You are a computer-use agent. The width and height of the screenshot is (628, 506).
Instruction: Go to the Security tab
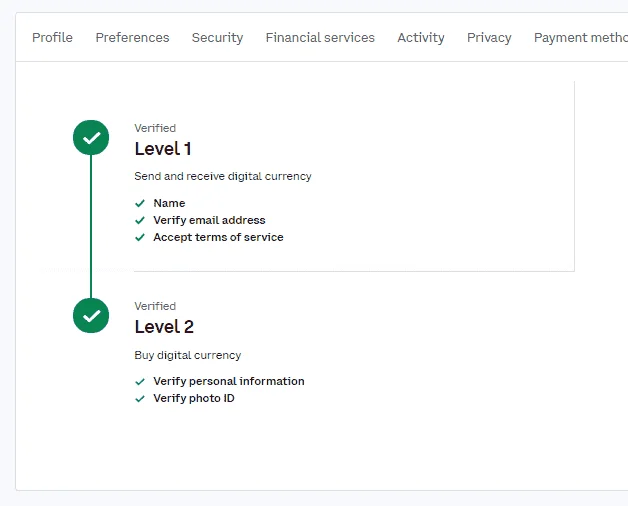tap(217, 38)
